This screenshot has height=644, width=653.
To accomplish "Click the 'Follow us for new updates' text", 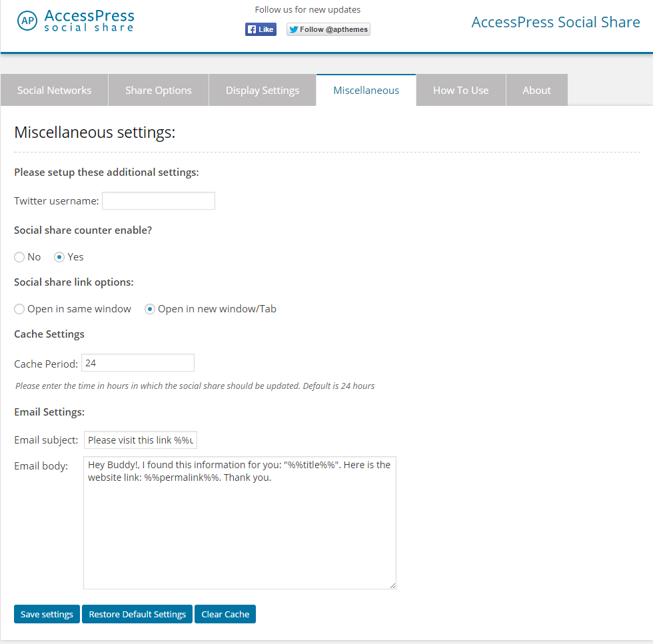I will [308, 9].
